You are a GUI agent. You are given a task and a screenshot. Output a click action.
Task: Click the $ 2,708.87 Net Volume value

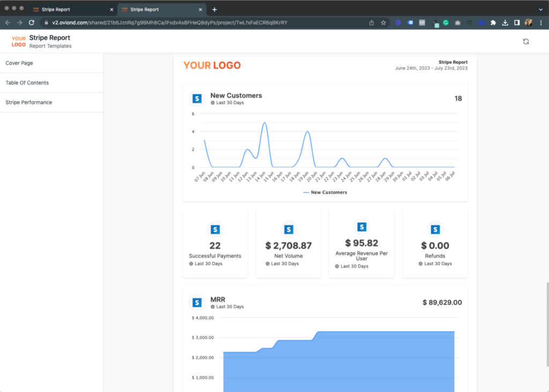point(288,246)
